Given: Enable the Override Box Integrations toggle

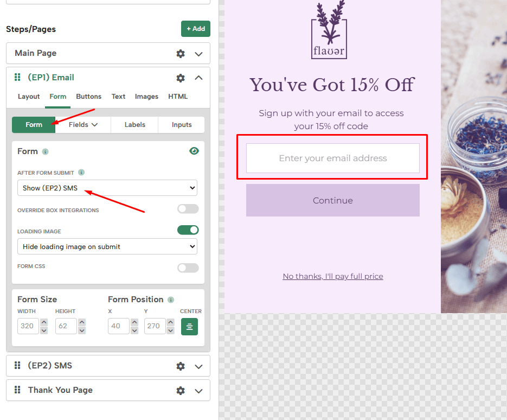Looking at the screenshot, I should point(188,209).
